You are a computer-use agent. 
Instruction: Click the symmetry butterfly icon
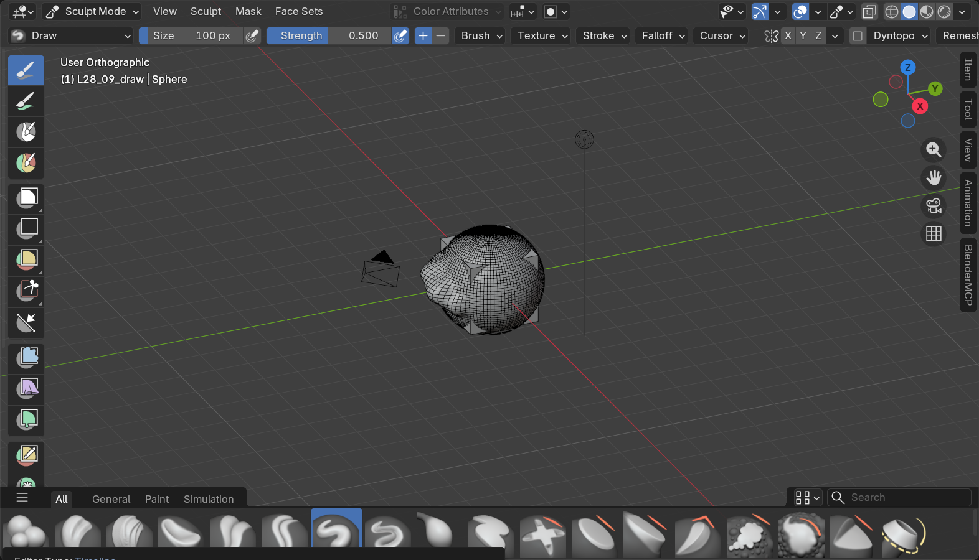(x=772, y=36)
